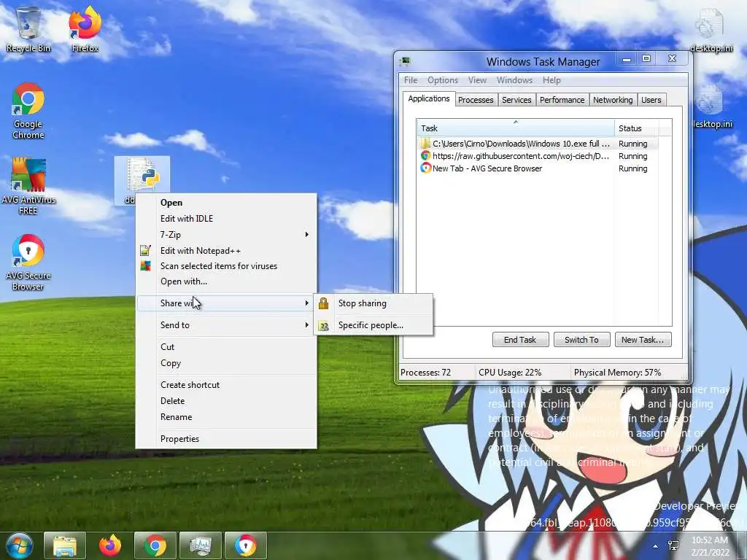The width and height of the screenshot is (747, 560).
Task: Select the lower desktop.ini file icon
Action: [712, 106]
